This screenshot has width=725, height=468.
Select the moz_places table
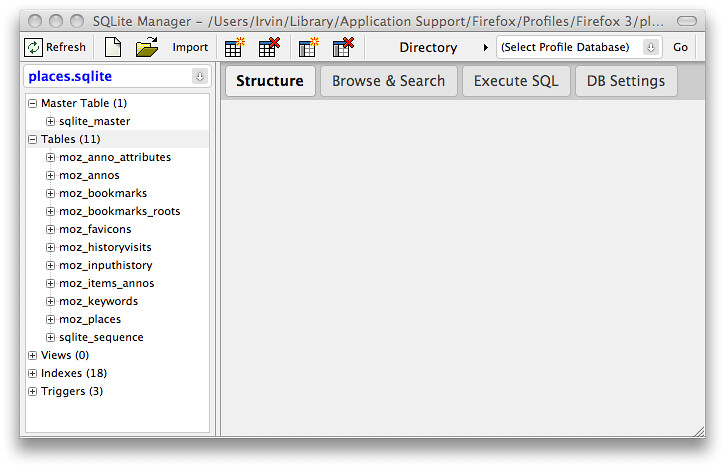click(89, 319)
